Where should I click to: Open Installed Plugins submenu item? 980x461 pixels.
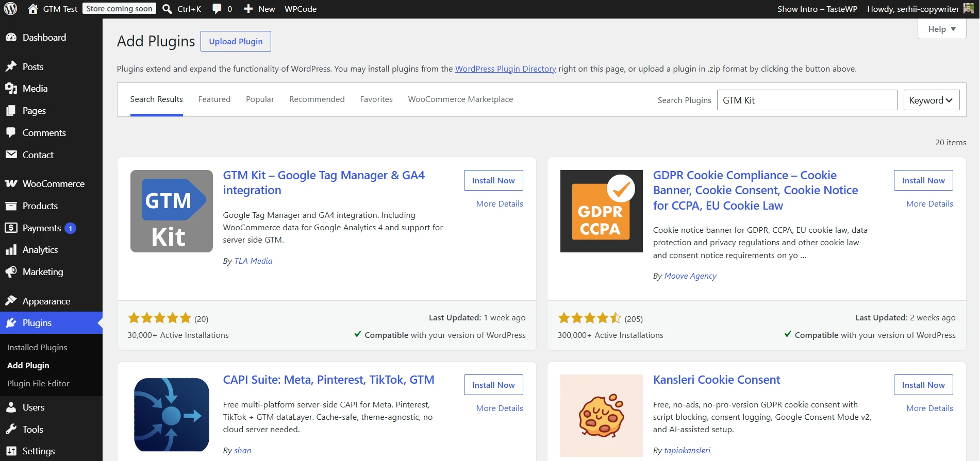point(37,348)
